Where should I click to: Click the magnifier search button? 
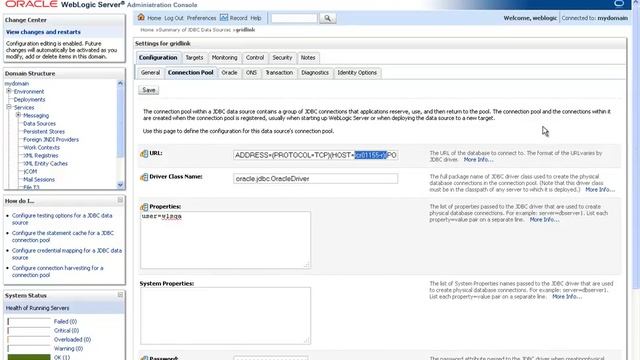click(x=327, y=18)
